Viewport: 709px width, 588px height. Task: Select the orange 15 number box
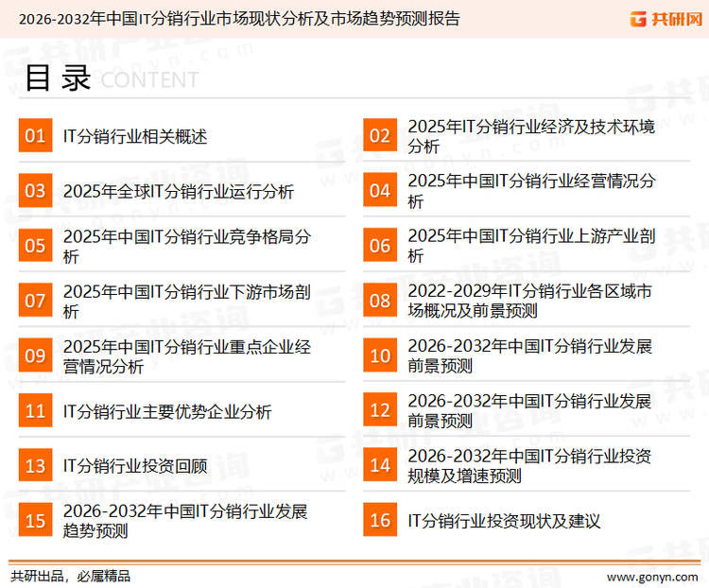(35, 520)
